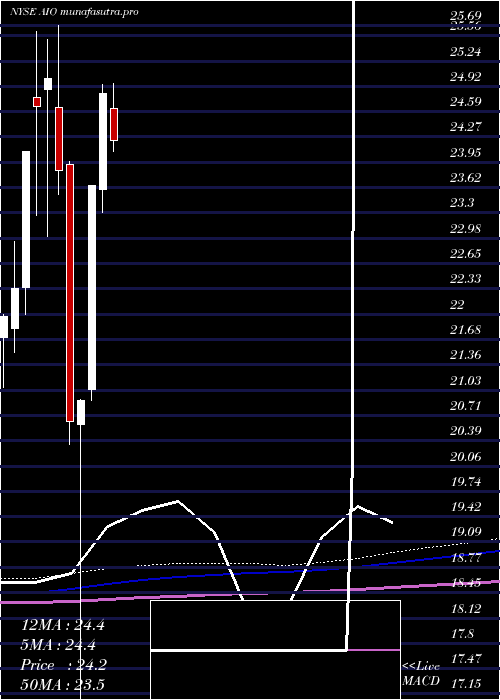Click the 19.42 price axis label
The height and width of the screenshot is (700, 500).
(x=466, y=507)
